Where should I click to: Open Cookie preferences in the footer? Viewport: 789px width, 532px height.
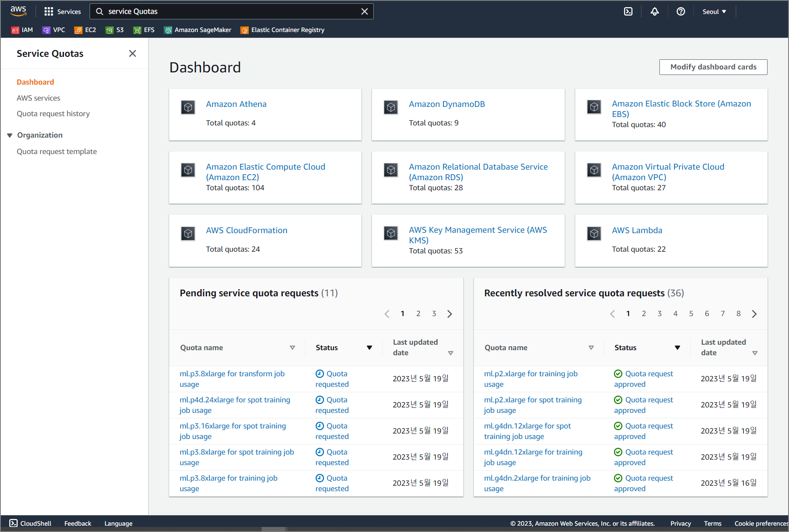761,523
